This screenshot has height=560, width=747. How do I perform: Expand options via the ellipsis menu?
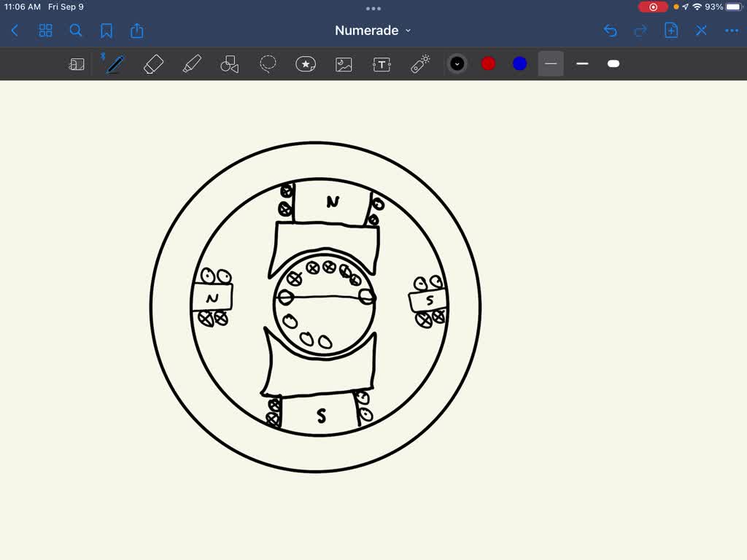click(731, 31)
